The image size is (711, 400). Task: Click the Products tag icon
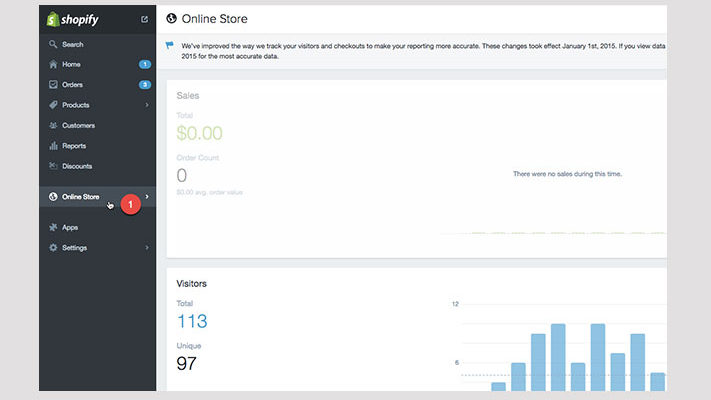pyautogui.click(x=53, y=105)
